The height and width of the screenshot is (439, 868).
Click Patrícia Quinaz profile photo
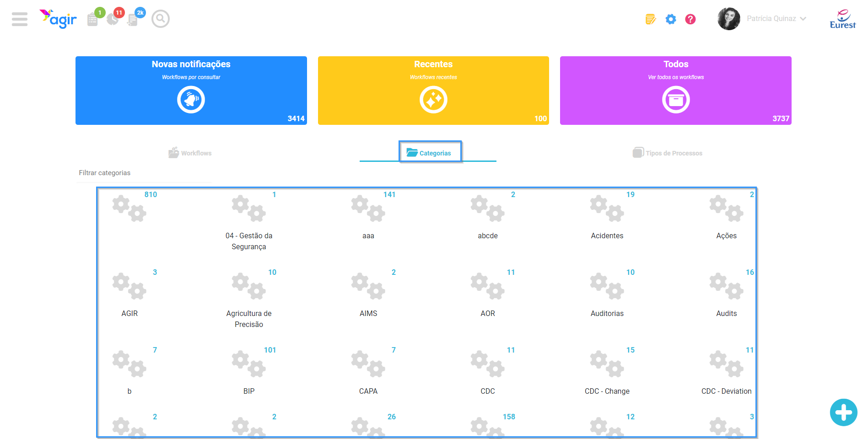(729, 19)
